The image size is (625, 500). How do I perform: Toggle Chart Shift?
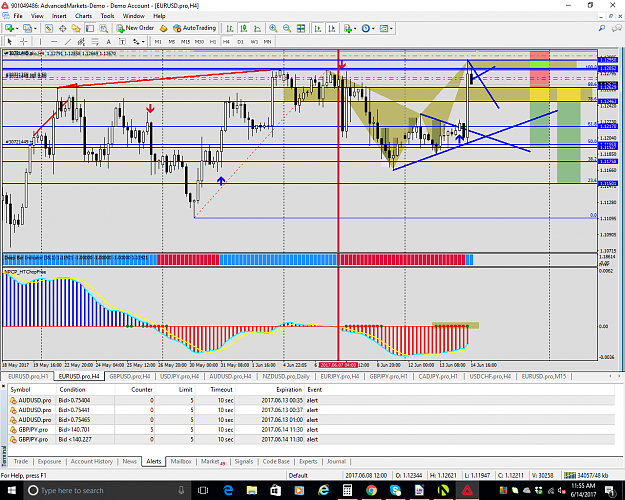tap(331, 28)
